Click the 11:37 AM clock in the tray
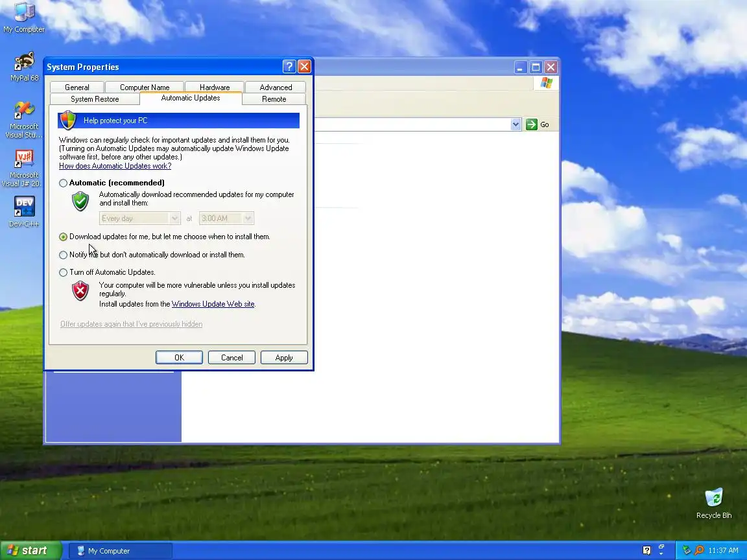The width and height of the screenshot is (747, 560). point(723,550)
